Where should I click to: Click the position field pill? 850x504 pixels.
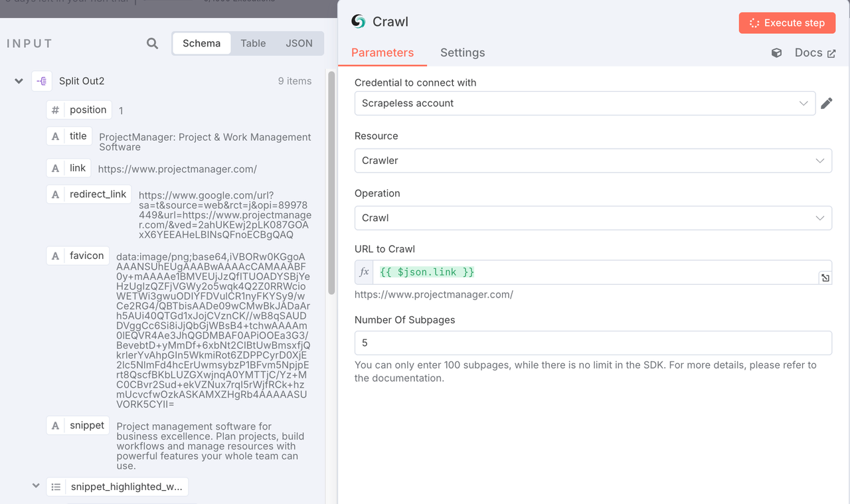[x=79, y=110]
